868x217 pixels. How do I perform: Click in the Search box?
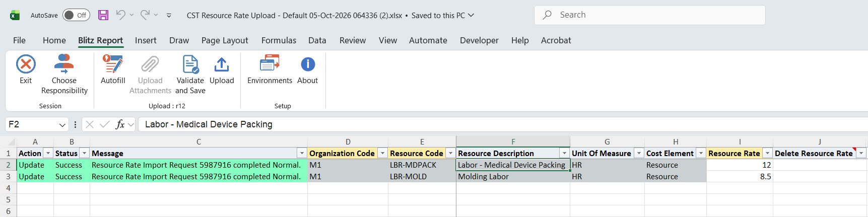tap(650, 15)
